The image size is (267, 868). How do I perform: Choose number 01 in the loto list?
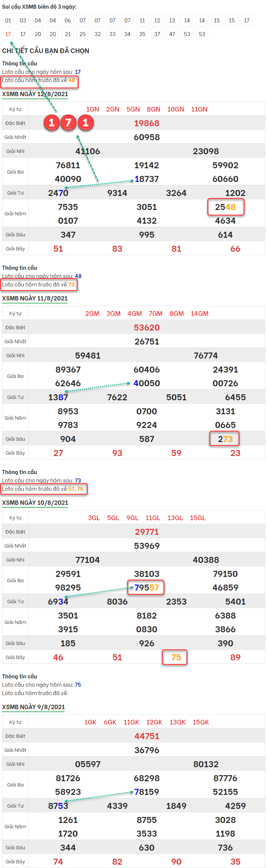click(x=8, y=20)
